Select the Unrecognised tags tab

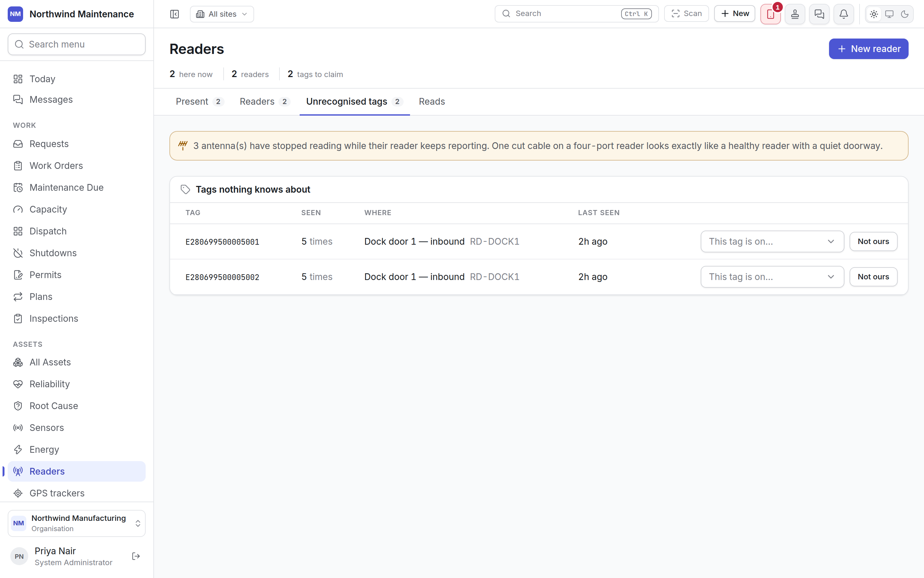[354, 102]
